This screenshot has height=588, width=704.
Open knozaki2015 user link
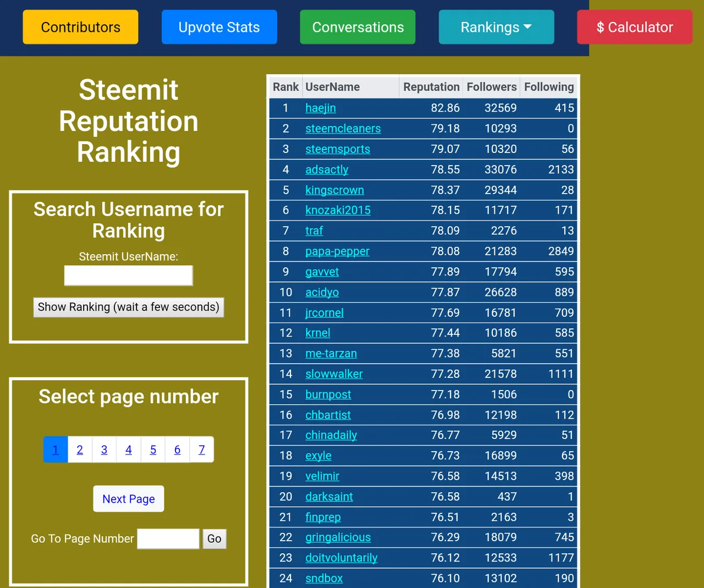(338, 210)
